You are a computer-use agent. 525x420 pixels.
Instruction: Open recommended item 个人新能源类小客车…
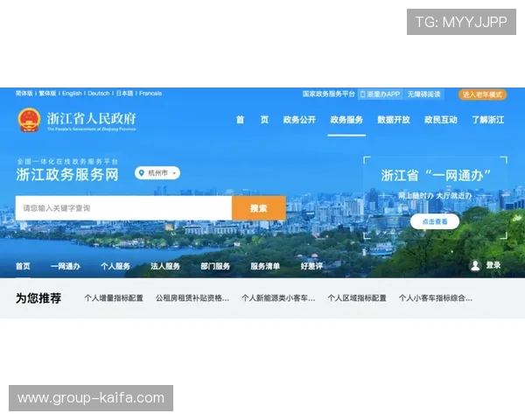278,298
